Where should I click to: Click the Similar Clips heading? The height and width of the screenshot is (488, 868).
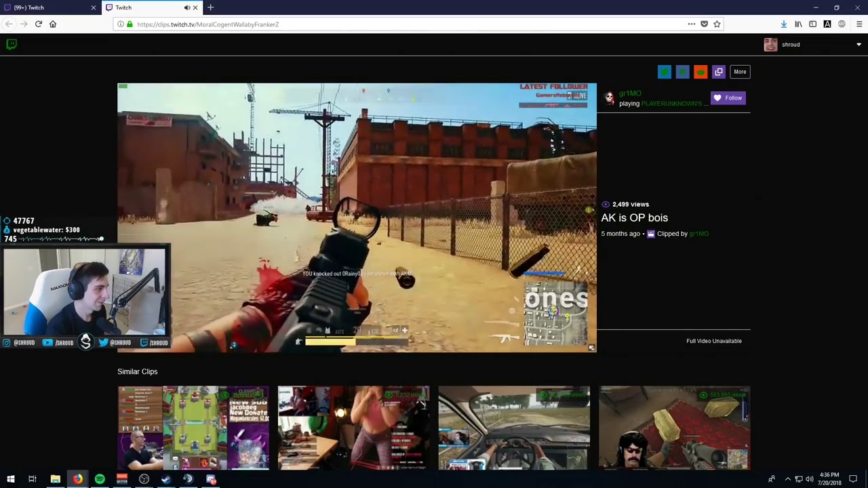(137, 371)
